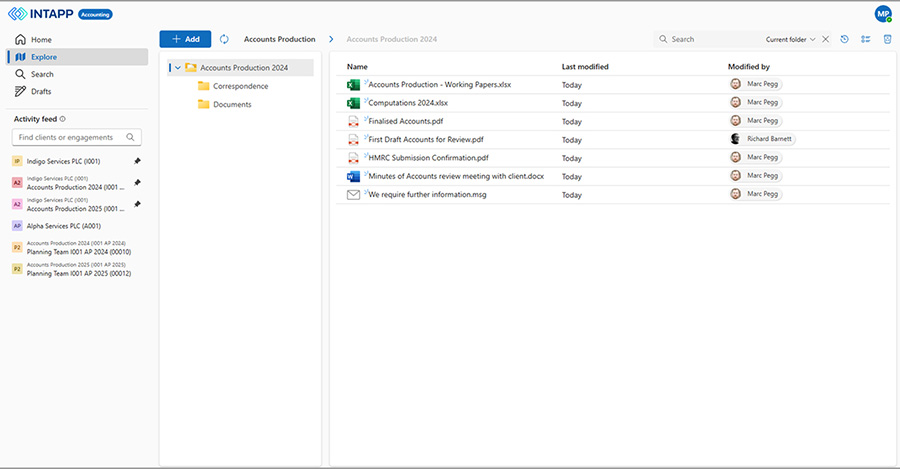Go to Home in the sidebar
This screenshot has width=900, height=469.
tap(41, 40)
